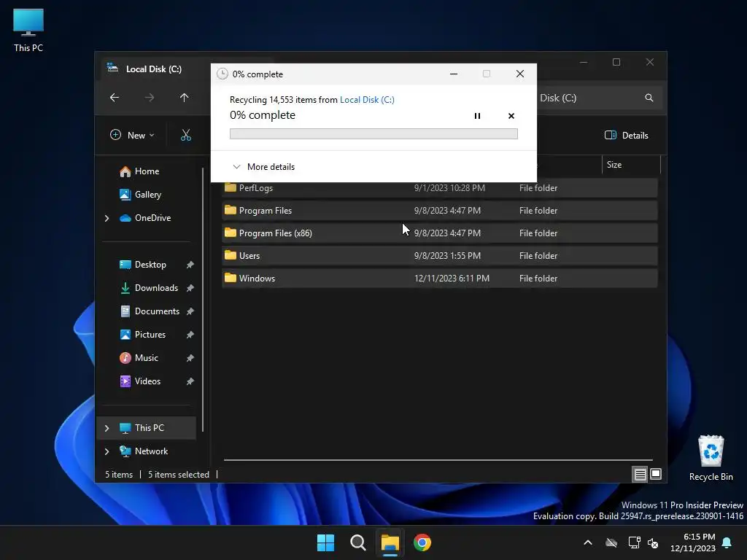Viewport: 747px width, 560px height.
Task: Cancel the recycling operation with X
Action: point(511,116)
